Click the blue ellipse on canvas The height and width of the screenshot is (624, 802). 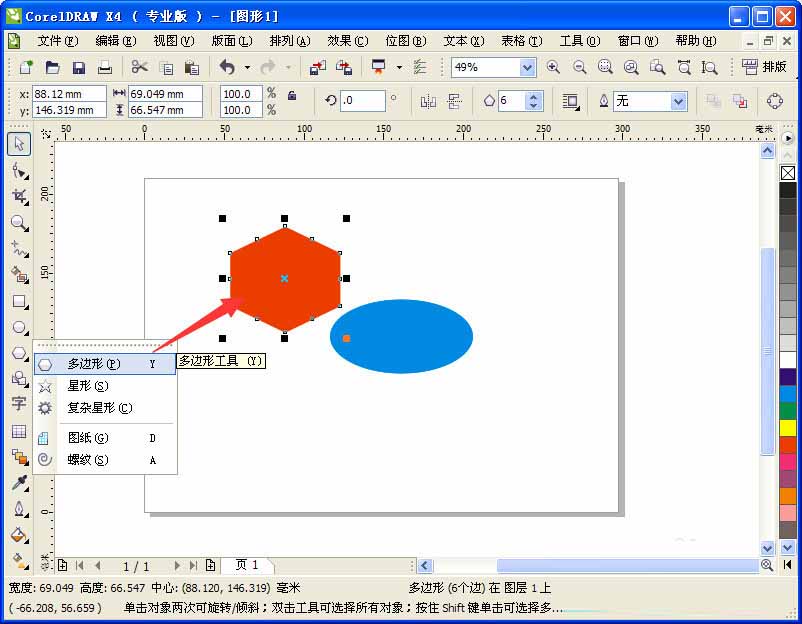click(402, 336)
